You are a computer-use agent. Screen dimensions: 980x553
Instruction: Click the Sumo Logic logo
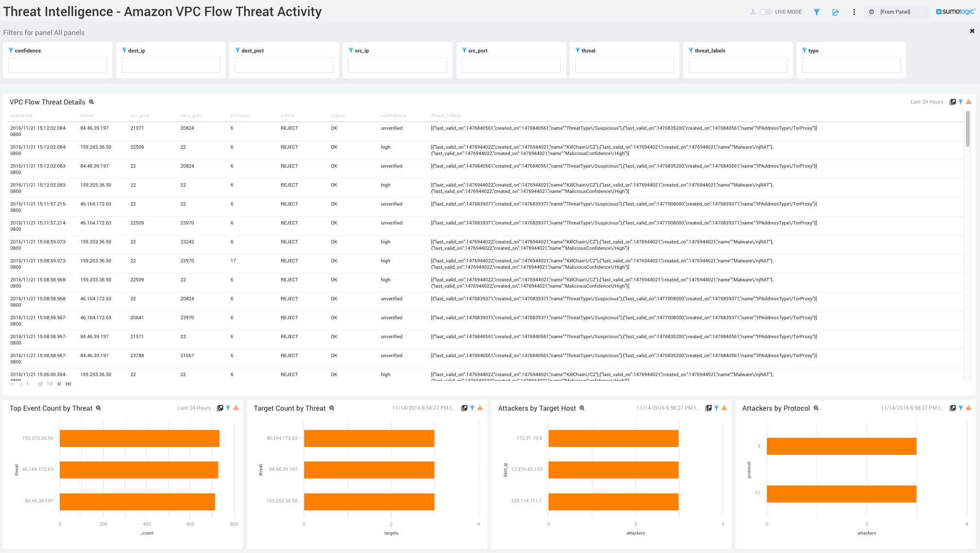coord(955,12)
